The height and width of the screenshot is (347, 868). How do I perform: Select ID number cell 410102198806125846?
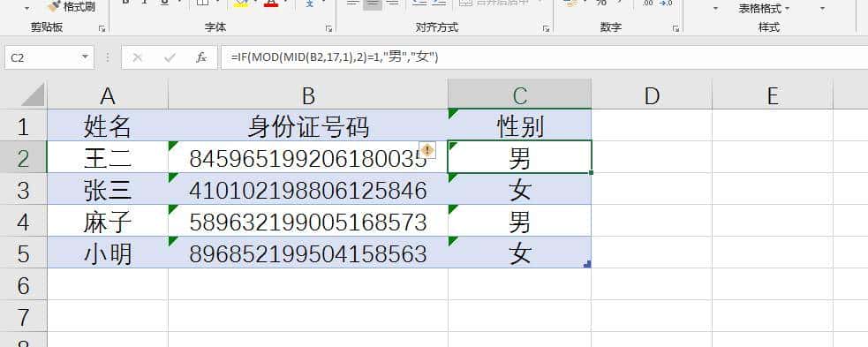pyautogui.click(x=308, y=189)
